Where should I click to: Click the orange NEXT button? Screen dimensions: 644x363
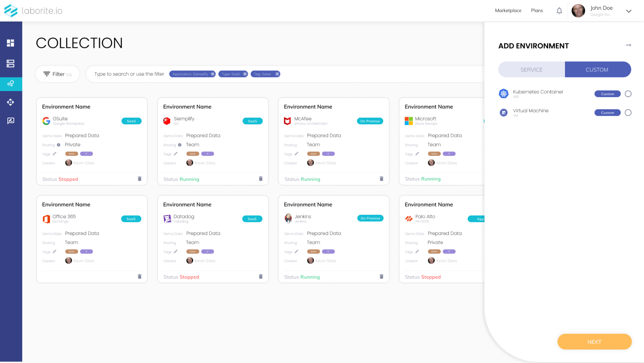pyautogui.click(x=594, y=342)
